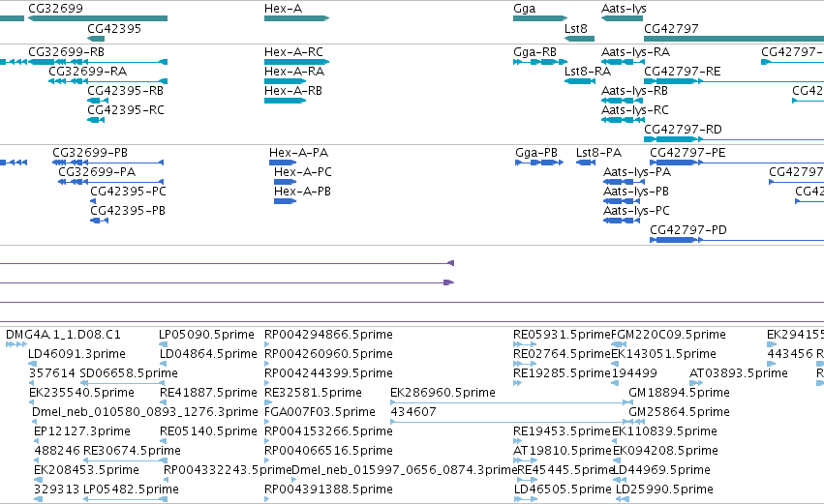The width and height of the screenshot is (824, 504).
Task: Select CG42395-RB transcript
Action: pyautogui.click(x=125, y=91)
